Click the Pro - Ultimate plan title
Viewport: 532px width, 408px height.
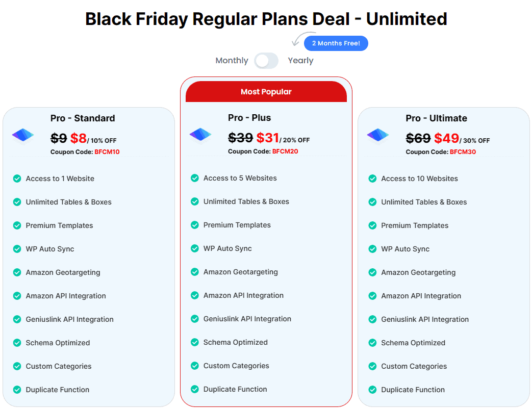436,118
